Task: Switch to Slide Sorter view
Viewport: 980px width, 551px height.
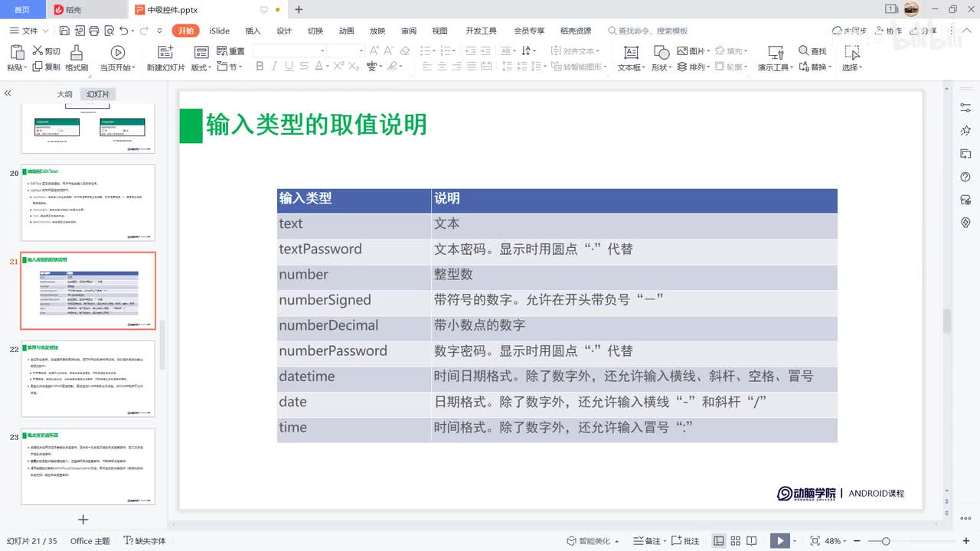Action: (x=737, y=541)
